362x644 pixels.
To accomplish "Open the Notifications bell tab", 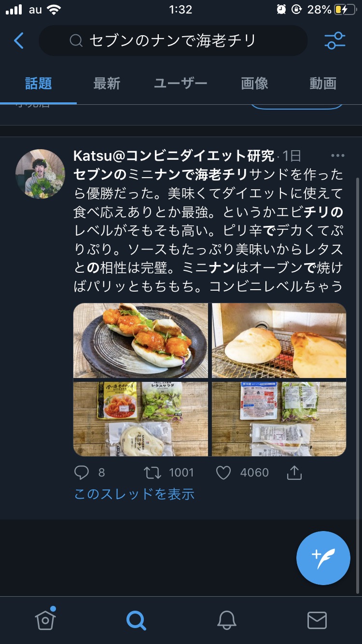I will [x=227, y=620].
